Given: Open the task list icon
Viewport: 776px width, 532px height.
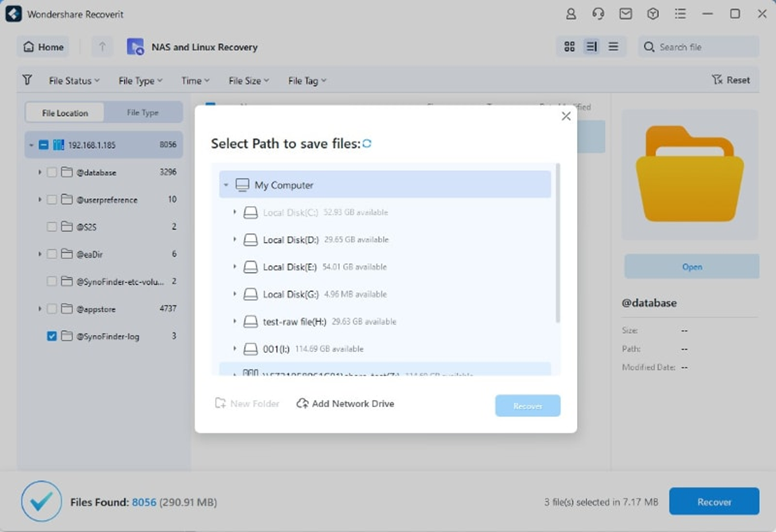Looking at the screenshot, I should (x=680, y=14).
